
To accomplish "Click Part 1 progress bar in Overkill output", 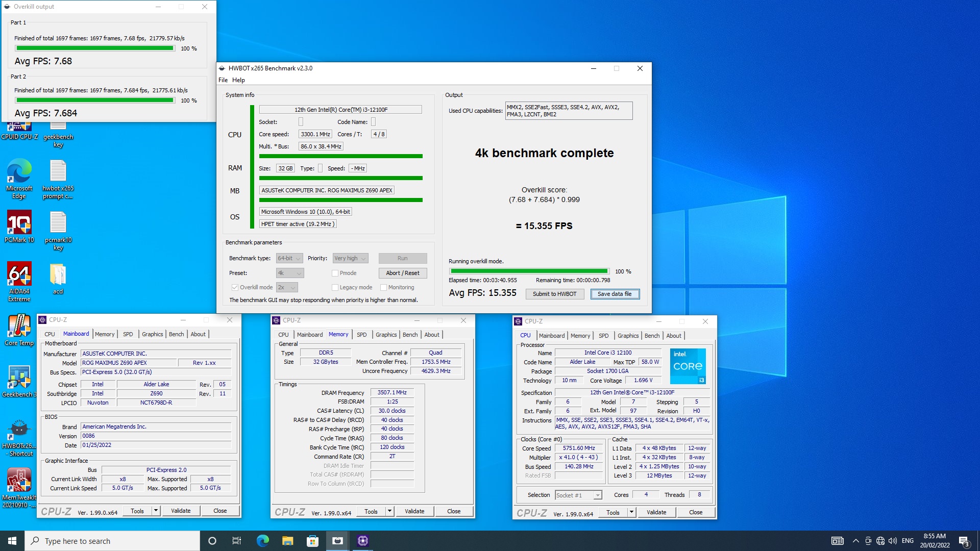I will tap(95, 48).
